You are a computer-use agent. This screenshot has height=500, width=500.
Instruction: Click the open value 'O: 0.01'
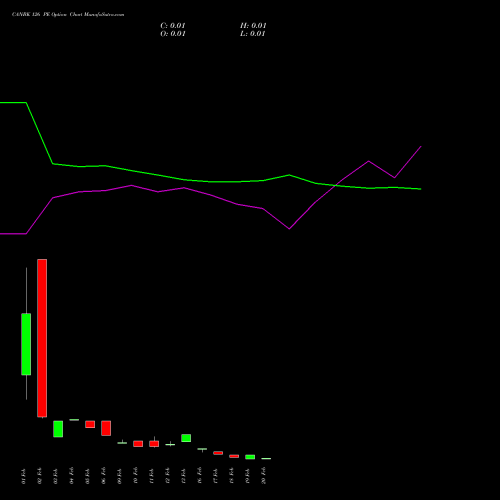(173, 34)
